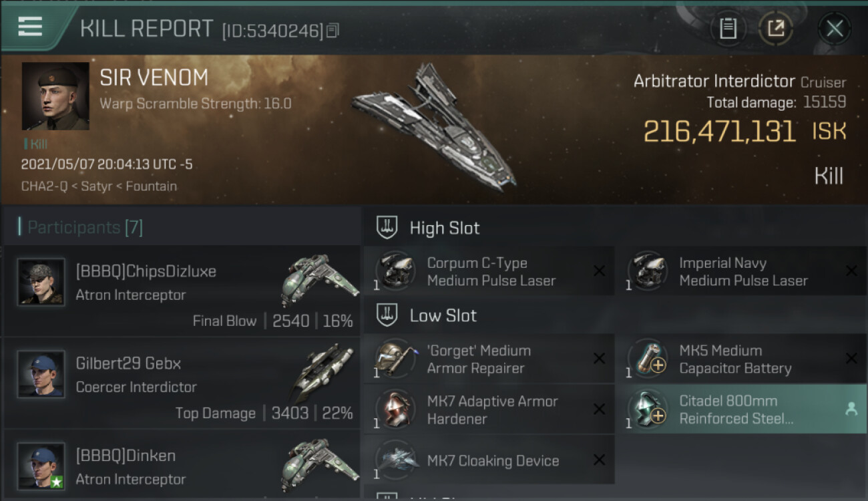Click the MK7 Adaptive Armor Hardener icon
Image resolution: width=868 pixels, height=501 pixels.
395,409
